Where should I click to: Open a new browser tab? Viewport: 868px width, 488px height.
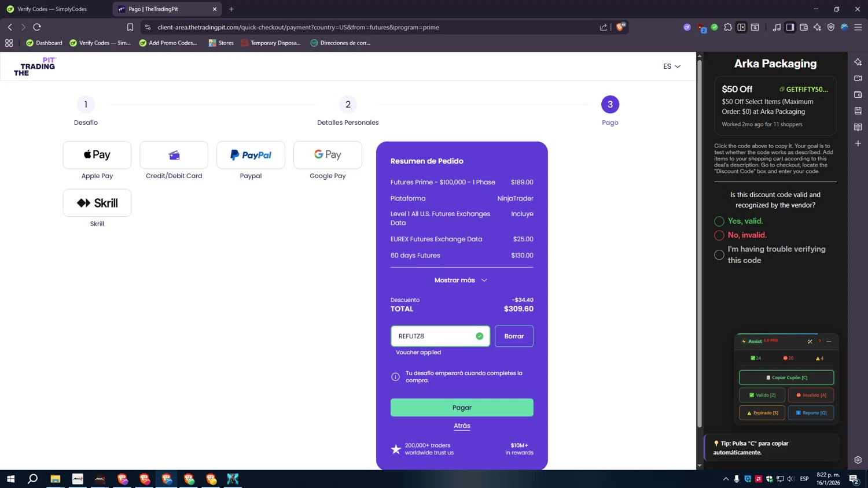[231, 9]
